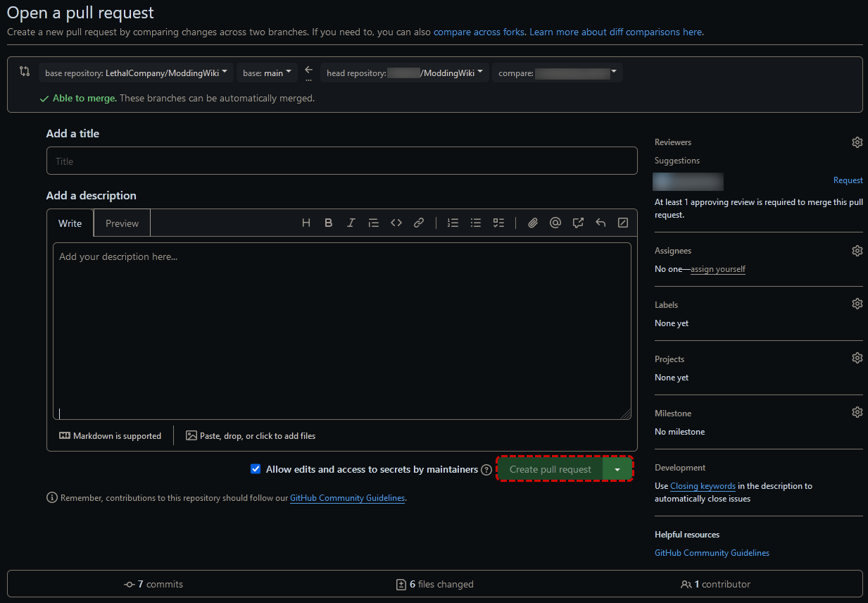Insert a code snippet
This screenshot has height=603, width=868.
pos(396,223)
